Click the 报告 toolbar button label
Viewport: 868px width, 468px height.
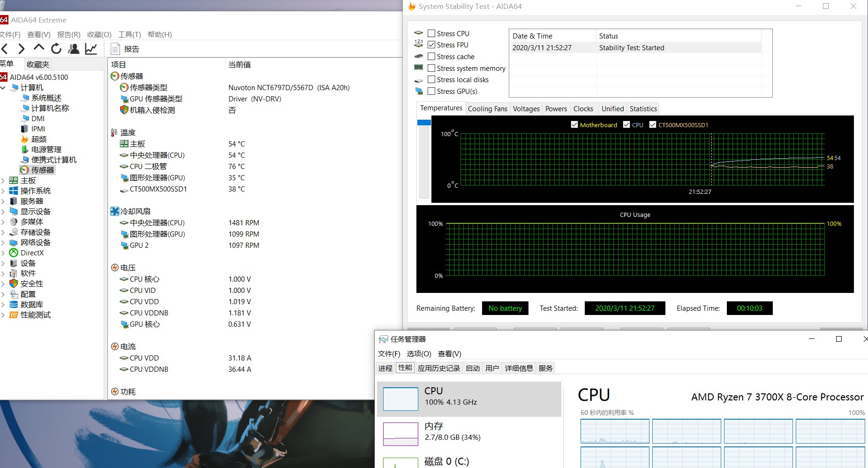131,49
